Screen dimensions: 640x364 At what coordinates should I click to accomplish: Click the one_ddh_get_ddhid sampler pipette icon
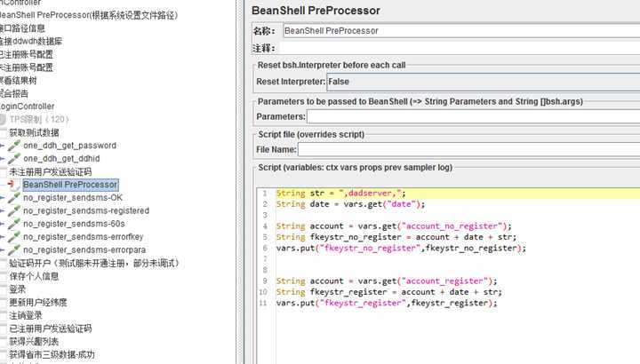tap(14, 159)
